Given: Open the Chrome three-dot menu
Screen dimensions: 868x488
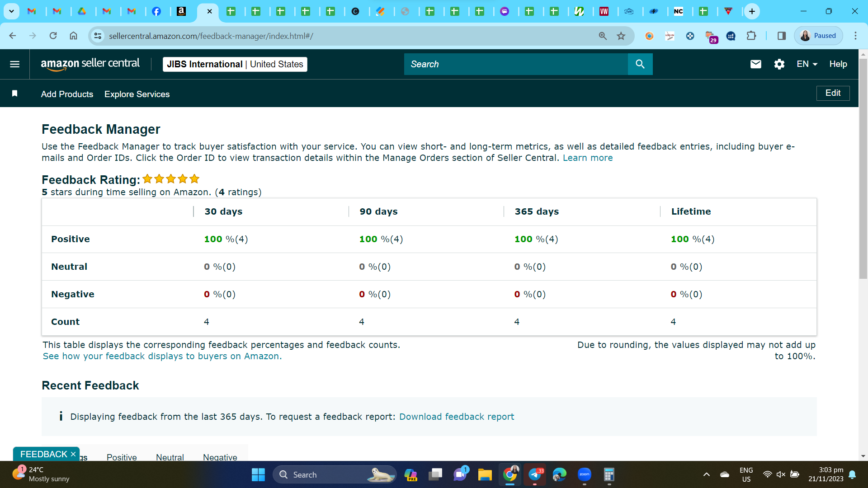Looking at the screenshot, I should point(855,36).
